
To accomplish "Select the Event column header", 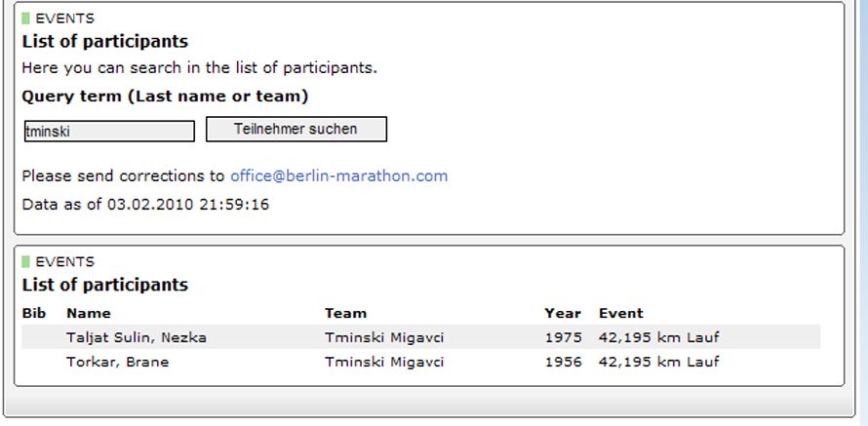I will tap(620, 313).
